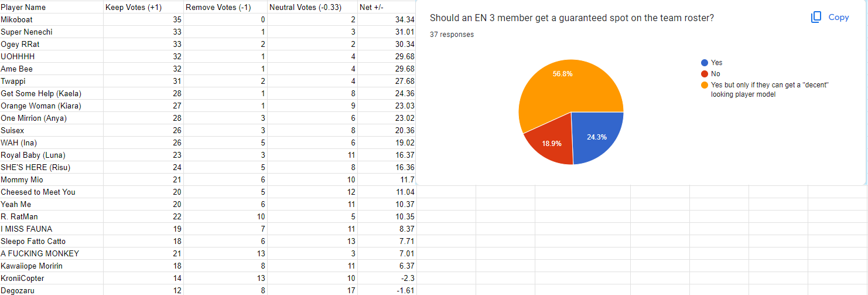868x295 pixels.
Task: Click Mikoboat's 34.34 net score cell
Action: pos(387,20)
